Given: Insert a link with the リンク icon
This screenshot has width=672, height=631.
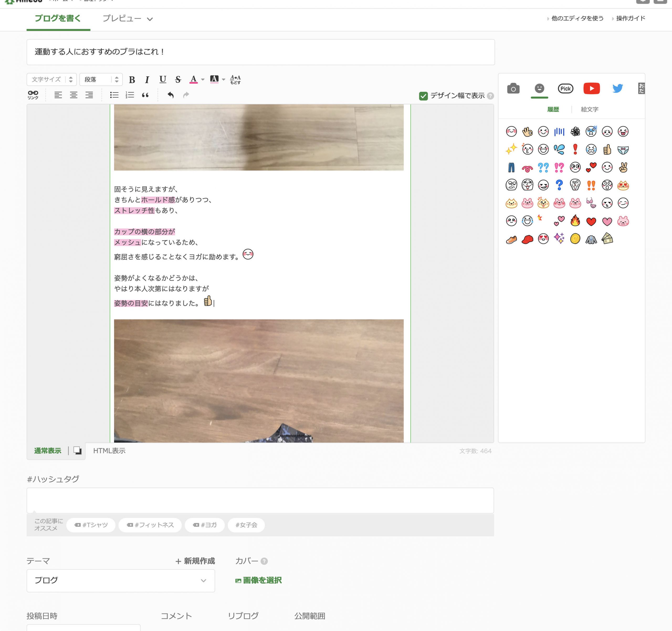Looking at the screenshot, I should (x=33, y=95).
